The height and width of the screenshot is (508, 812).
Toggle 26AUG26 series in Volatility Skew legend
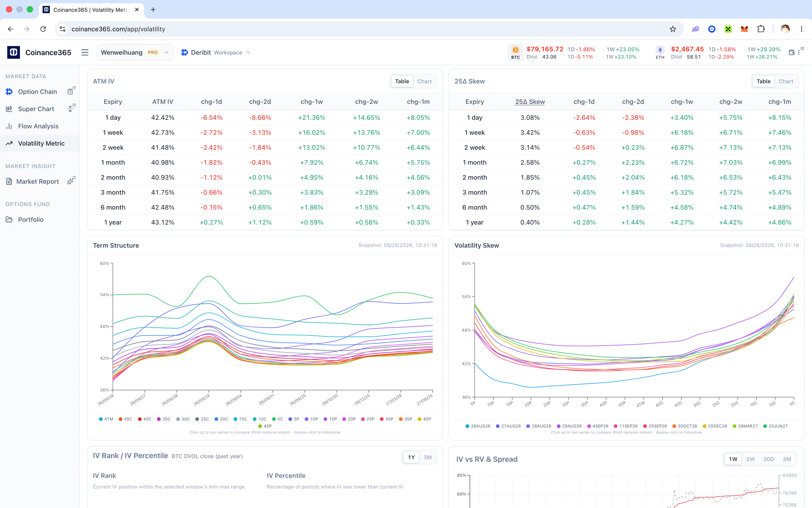coord(478,426)
